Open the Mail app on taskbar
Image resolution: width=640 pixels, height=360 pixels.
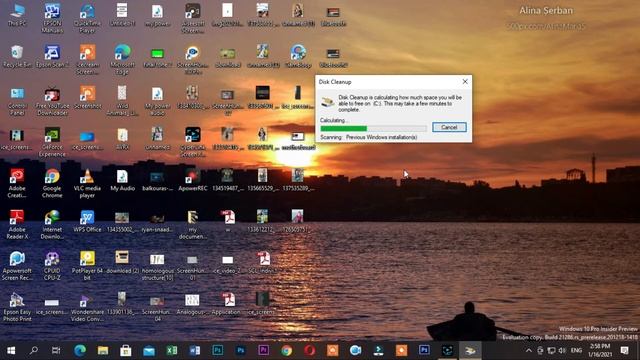pyautogui.click(x=149, y=350)
